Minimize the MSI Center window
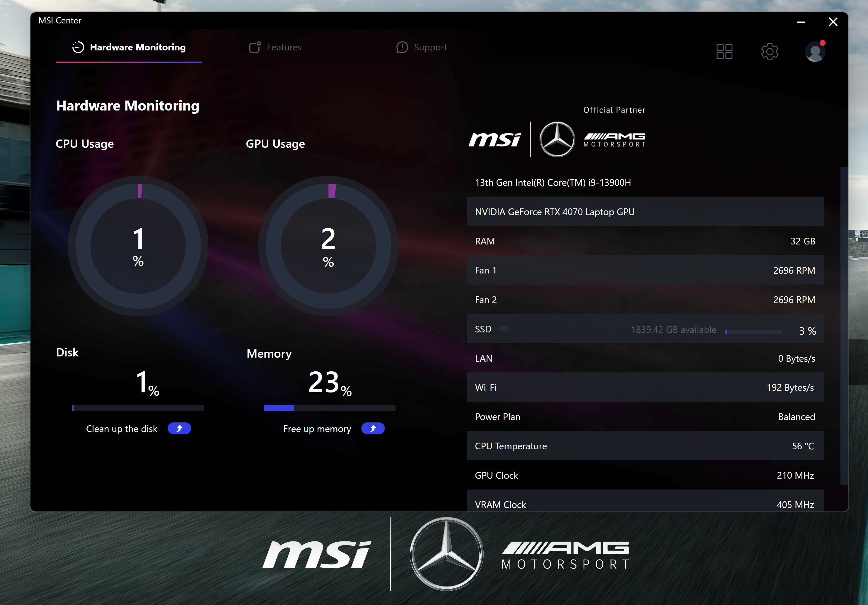 (800, 22)
